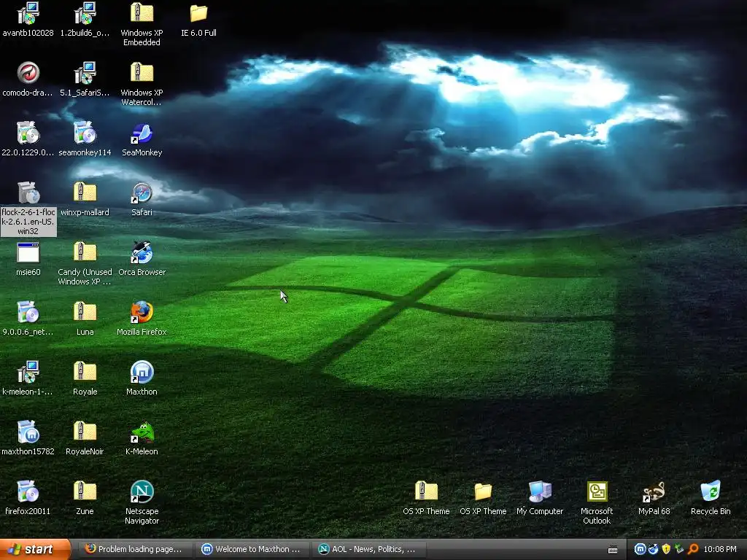Launch Microsoft Outlook from desktop
The image size is (747, 560).
pos(597,491)
